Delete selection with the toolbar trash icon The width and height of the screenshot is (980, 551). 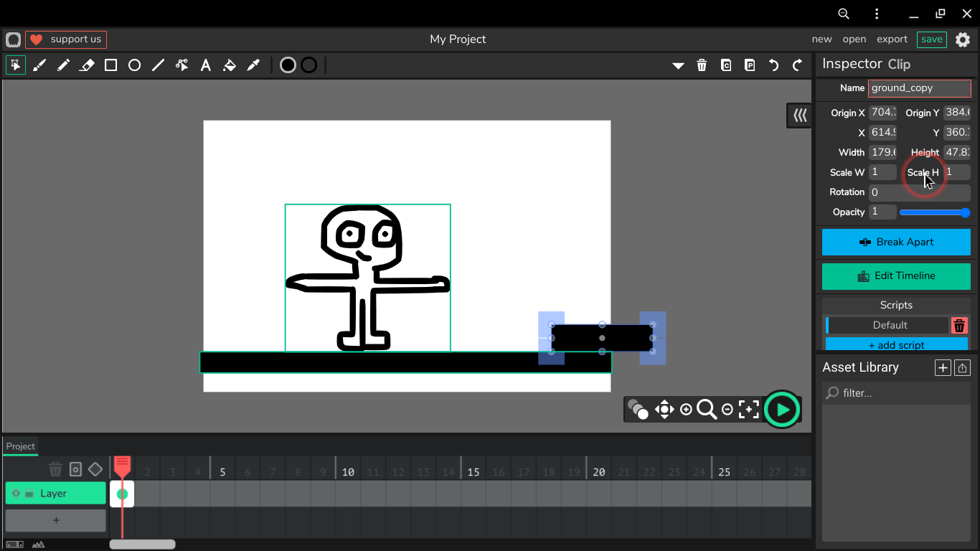pyautogui.click(x=702, y=65)
